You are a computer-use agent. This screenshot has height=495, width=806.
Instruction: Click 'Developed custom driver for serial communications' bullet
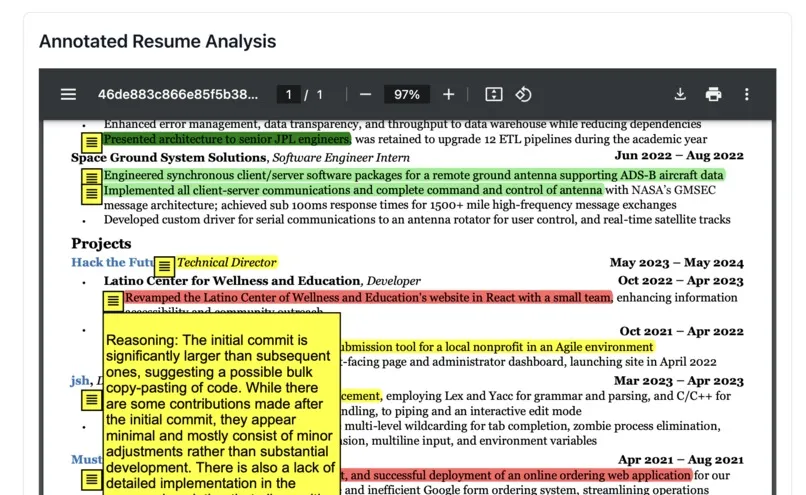click(417, 220)
